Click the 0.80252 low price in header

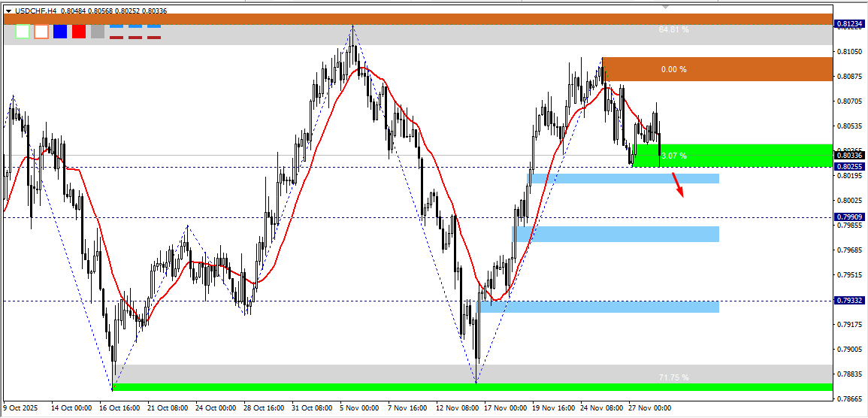coord(127,11)
